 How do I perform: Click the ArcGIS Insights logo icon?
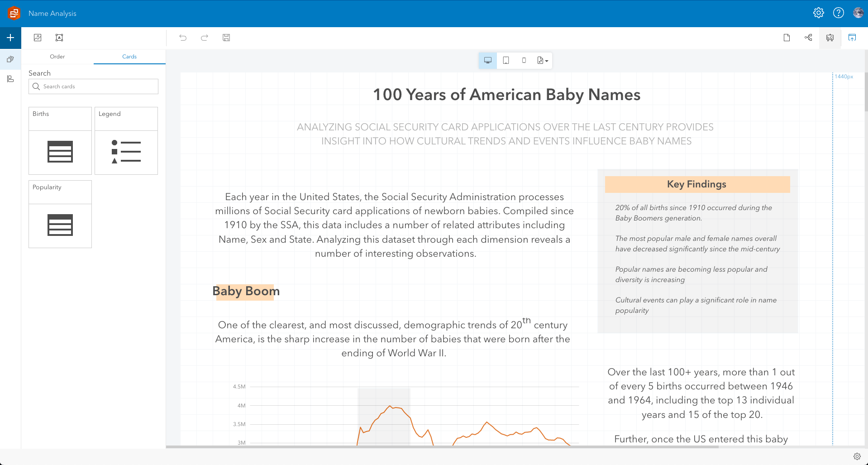point(14,13)
